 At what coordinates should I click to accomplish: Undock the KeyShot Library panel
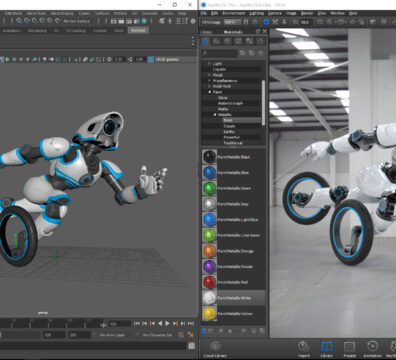(x=258, y=31)
